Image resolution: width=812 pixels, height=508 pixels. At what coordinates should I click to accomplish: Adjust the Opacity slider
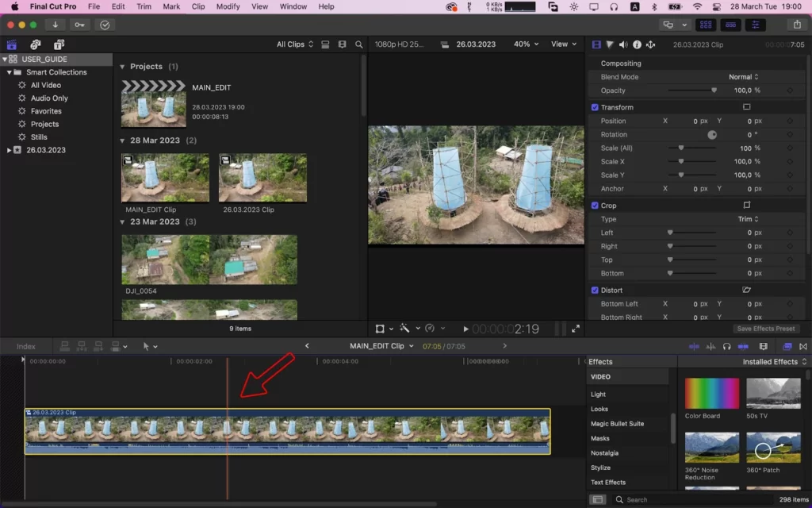[692, 90]
